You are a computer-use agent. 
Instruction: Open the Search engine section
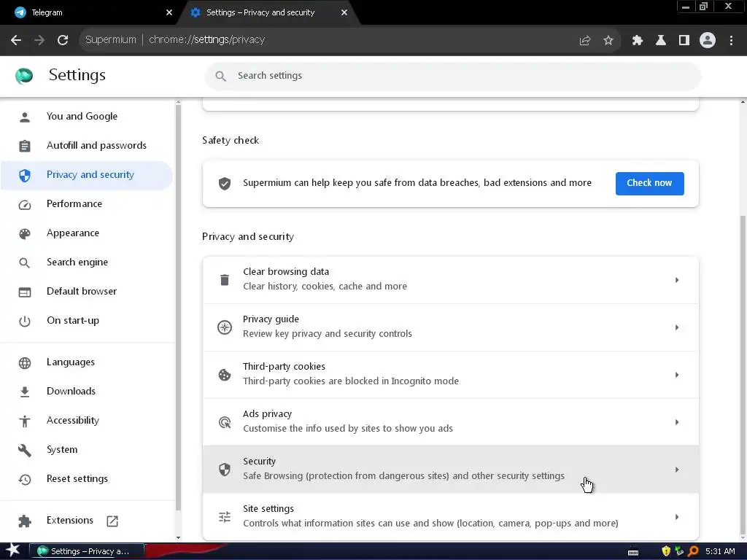click(87, 262)
